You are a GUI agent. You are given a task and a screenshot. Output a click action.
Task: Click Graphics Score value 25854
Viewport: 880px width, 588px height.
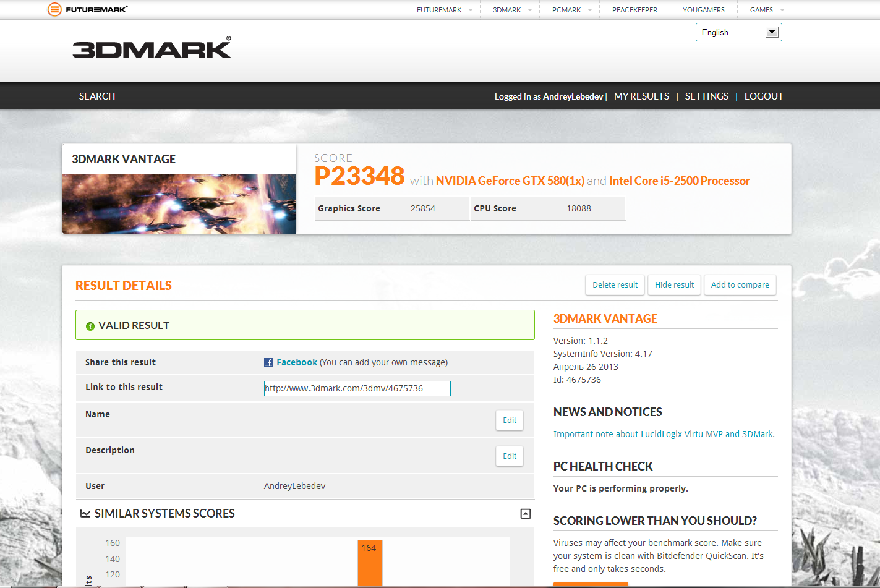(423, 208)
